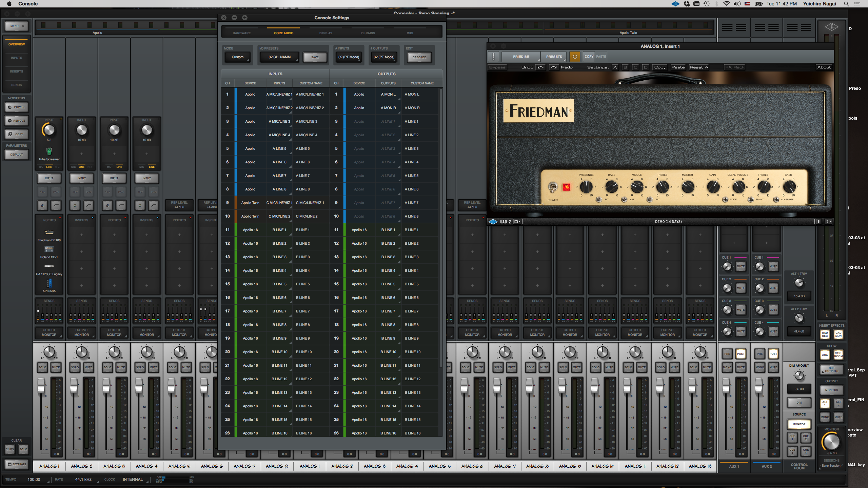
Task: Open the UA 1176SE Legacy insert icon
Action: tap(49, 266)
